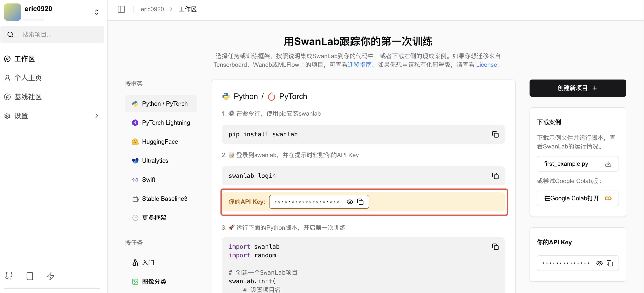
Task: Select Swift framework
Action: [x=161, y=180]
